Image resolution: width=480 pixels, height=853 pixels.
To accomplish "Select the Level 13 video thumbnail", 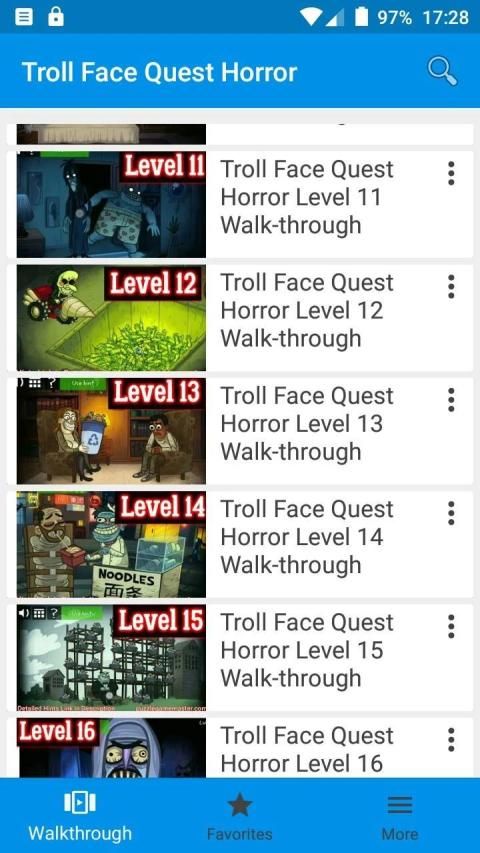I will tap(112, 431).
